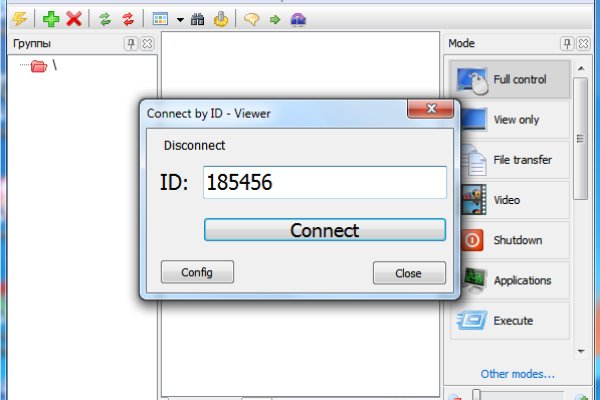This screenshot has height=400, width=600.
Task: Click the green plus add connection icon
Action: pyautogui.click(x=51, y=19)
